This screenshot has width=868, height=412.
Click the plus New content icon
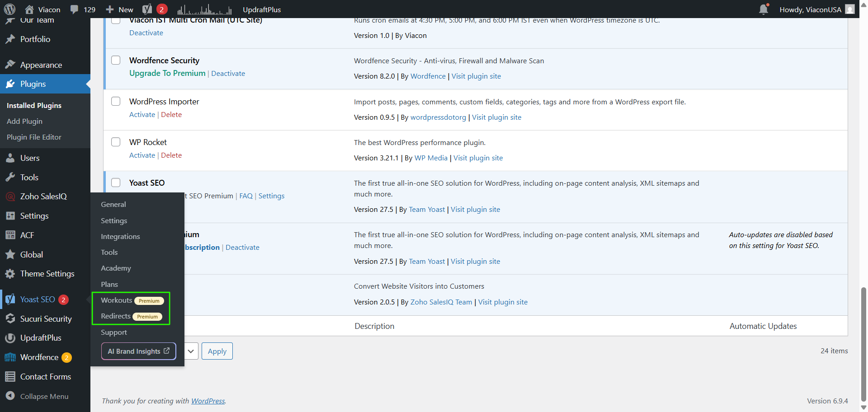tap(109, 9)
